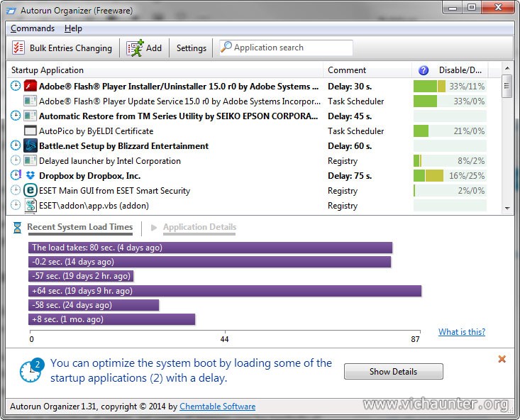Click the Add startup entry icon
Screen dimensions: 520x420
click(x=135, y=48)
